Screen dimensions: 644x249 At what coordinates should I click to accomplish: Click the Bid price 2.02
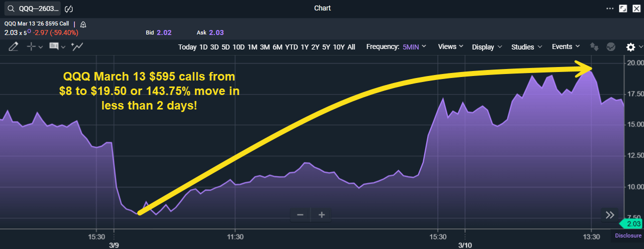pos(164,32)
